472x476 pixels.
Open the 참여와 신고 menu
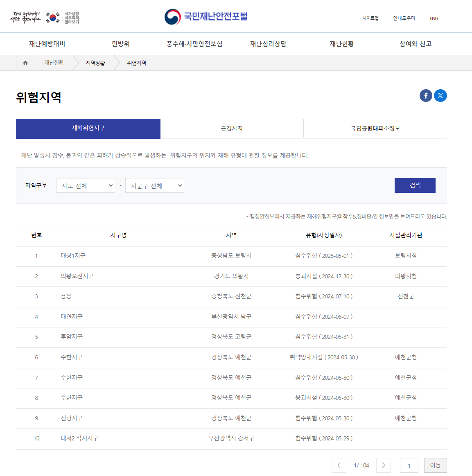click(415, 44)
